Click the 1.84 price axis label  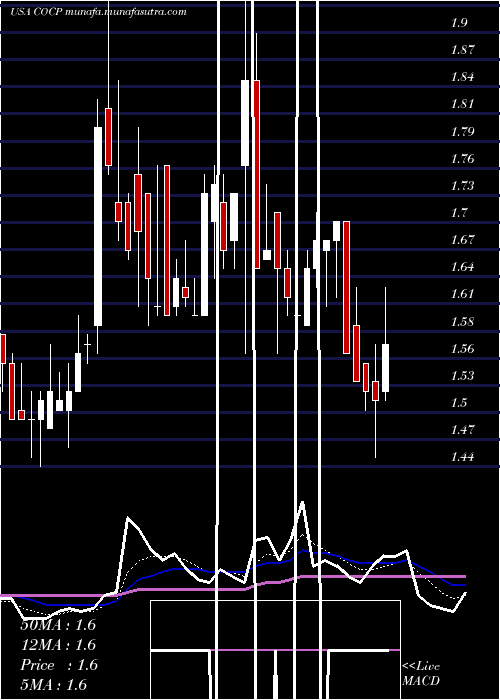tap(462, 77)
